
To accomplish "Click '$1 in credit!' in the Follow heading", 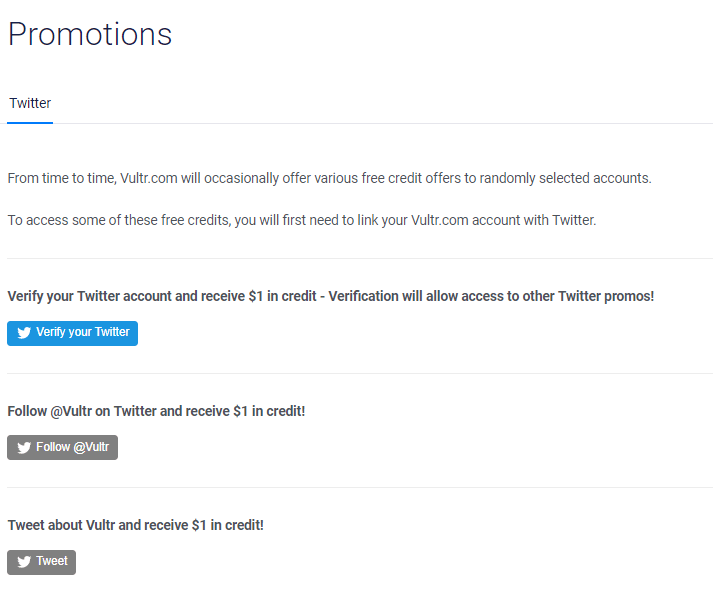I will tap(269, 411).
